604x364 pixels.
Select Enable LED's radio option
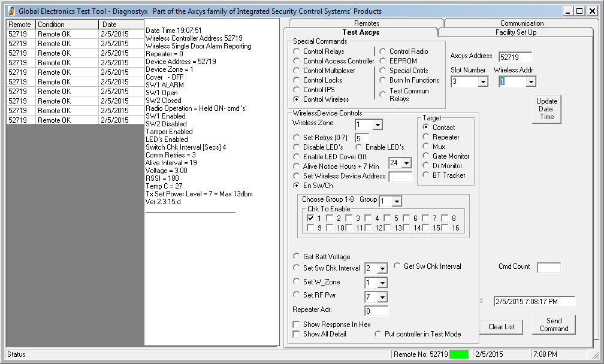click(358, 147)
